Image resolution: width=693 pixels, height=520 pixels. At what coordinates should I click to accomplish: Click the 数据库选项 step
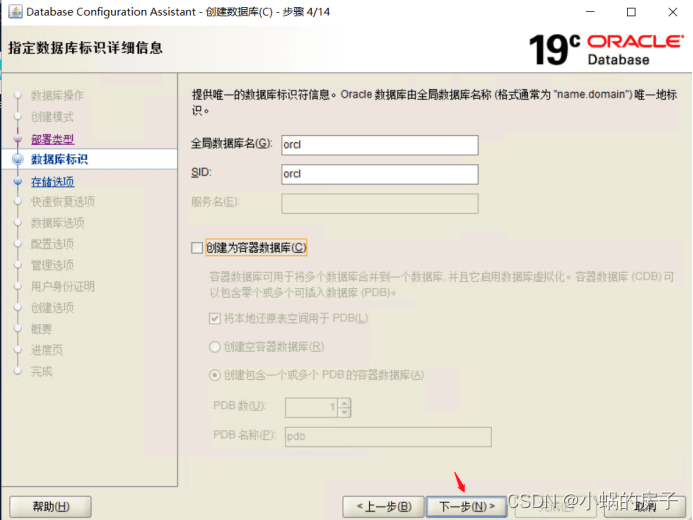57,223
